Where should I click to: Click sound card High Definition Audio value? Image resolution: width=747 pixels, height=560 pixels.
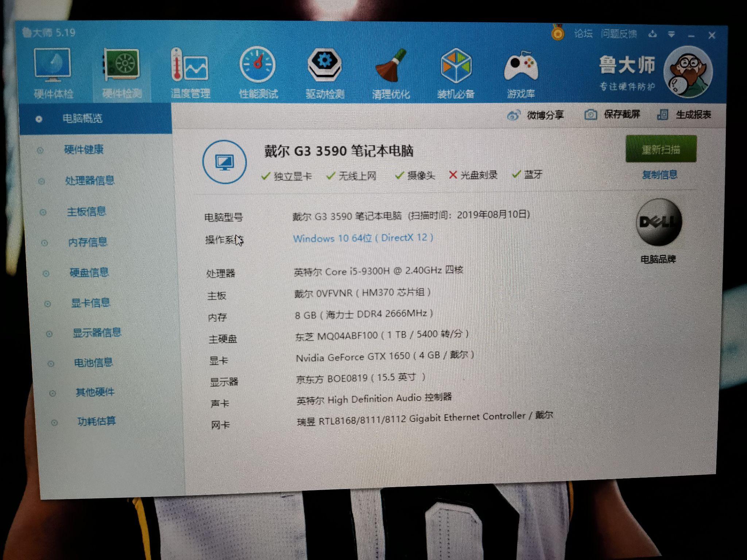(x=374, y=399)
